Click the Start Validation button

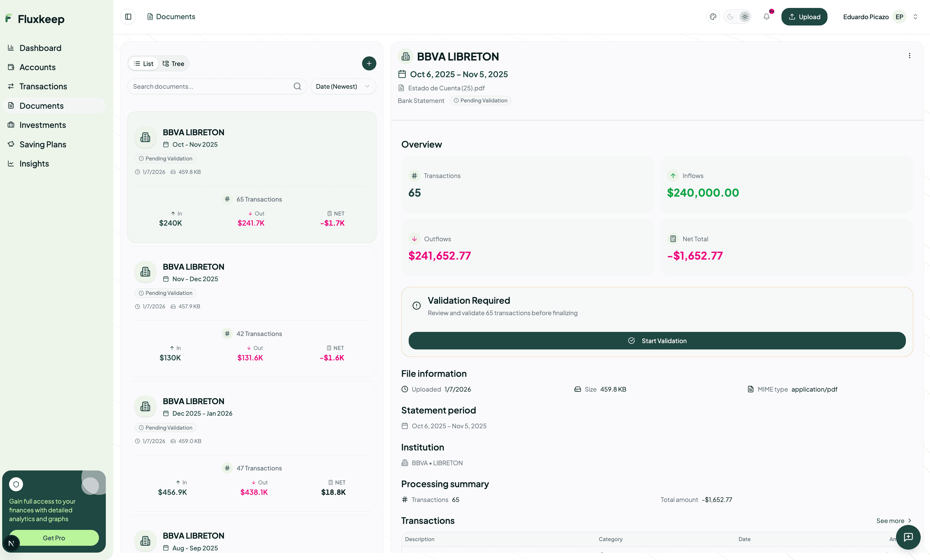[x=657, y=341]
